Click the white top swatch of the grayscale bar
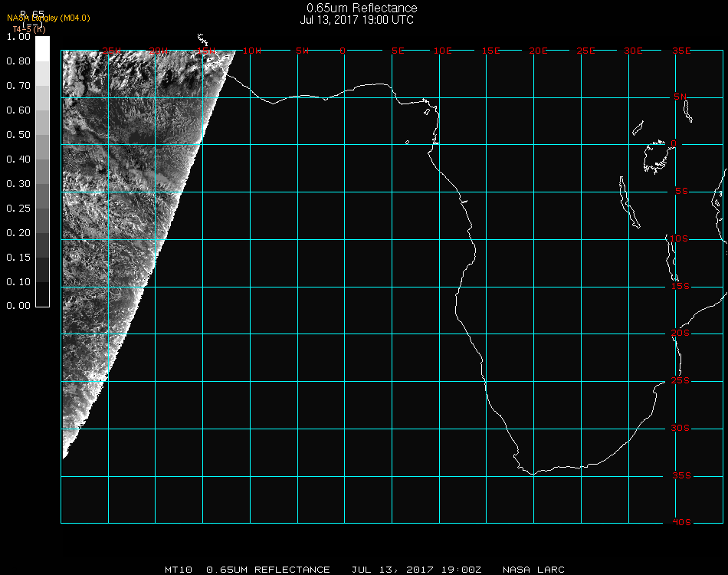 pos(42,49)
